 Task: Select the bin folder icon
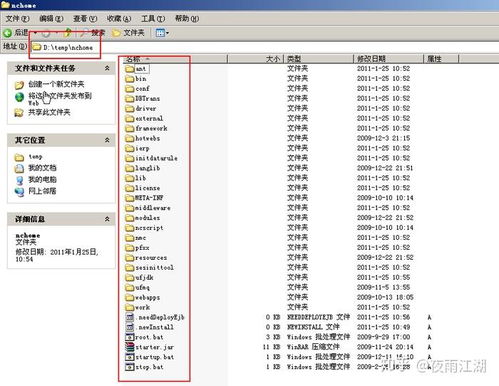130,79
